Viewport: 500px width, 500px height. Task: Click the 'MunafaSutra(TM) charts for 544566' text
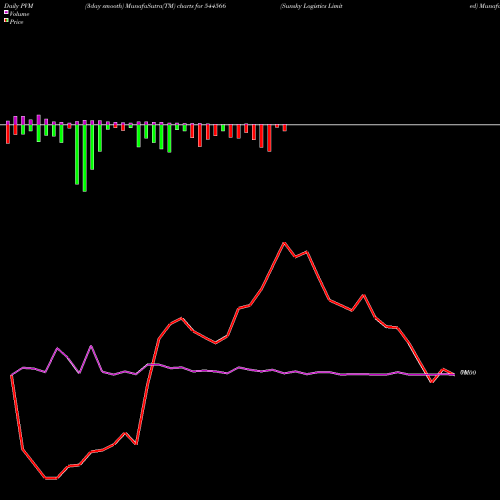point(176,6)
